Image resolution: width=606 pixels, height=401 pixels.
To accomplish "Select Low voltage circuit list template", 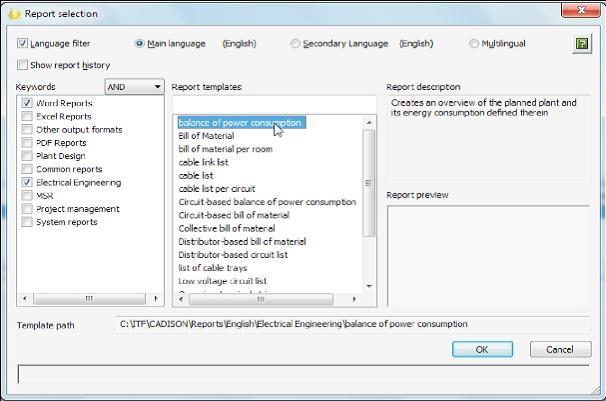I will [x=223, y=281].
